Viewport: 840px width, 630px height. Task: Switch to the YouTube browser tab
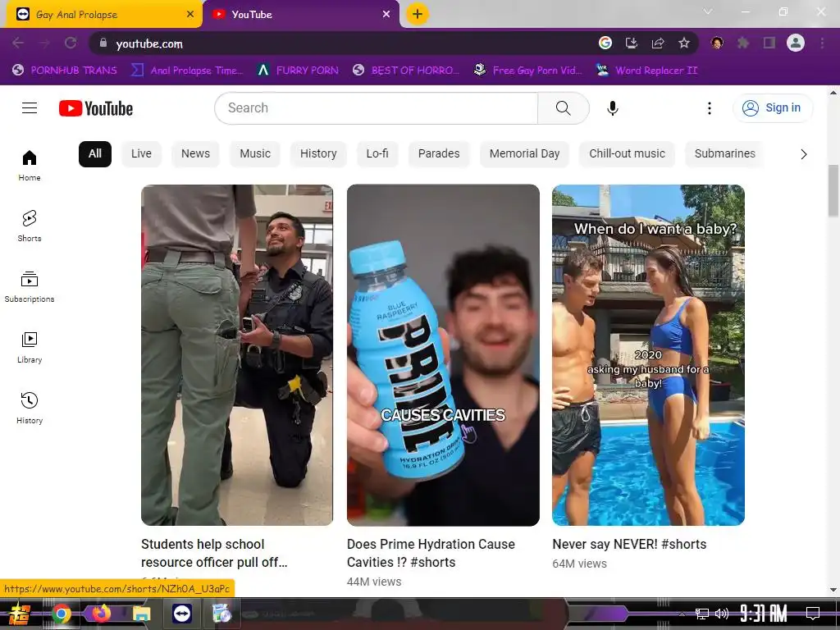(300, 15)
